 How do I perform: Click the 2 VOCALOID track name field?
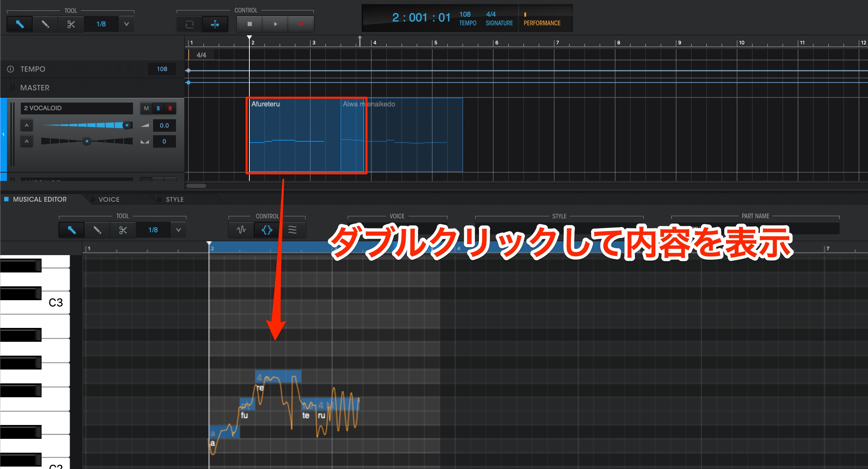tap(77, 108)
